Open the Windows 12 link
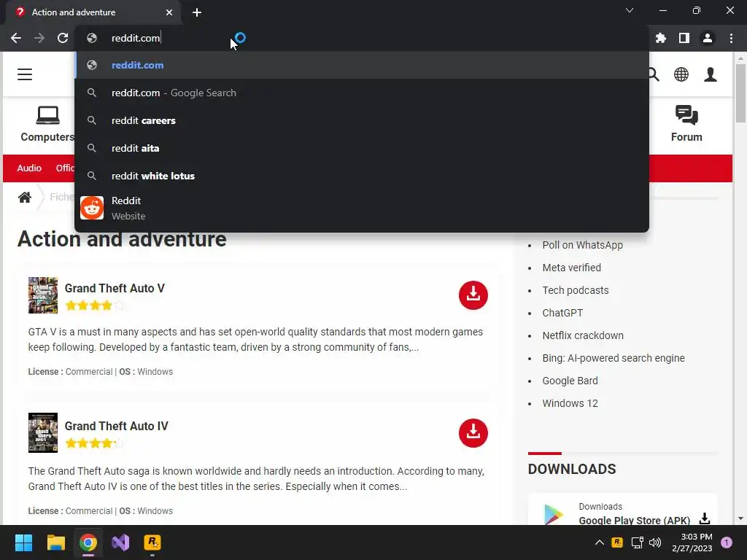 [570, 403]
